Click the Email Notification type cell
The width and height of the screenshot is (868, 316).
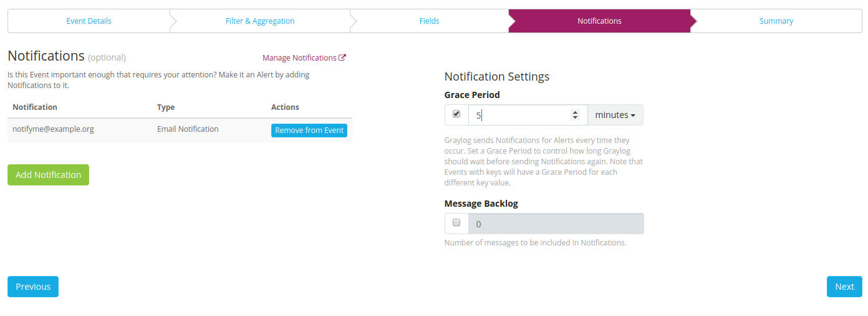(188, 129)
